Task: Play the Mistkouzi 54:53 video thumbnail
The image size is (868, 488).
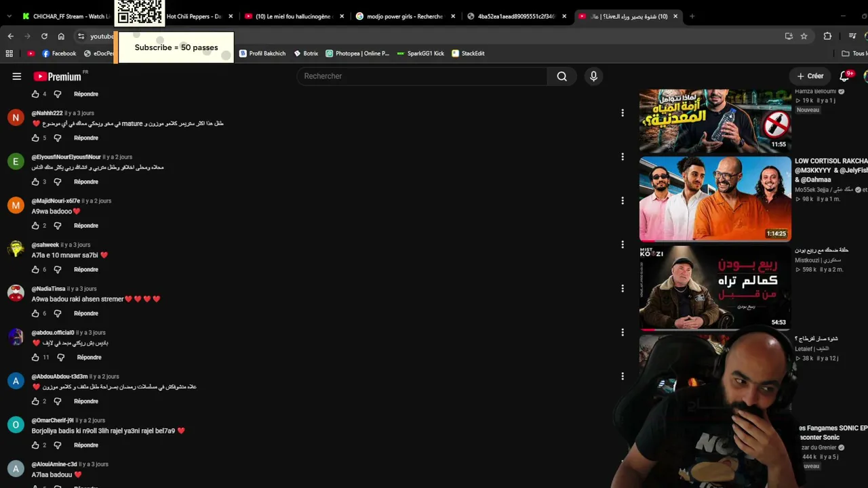Action: [x=715, y=287]
